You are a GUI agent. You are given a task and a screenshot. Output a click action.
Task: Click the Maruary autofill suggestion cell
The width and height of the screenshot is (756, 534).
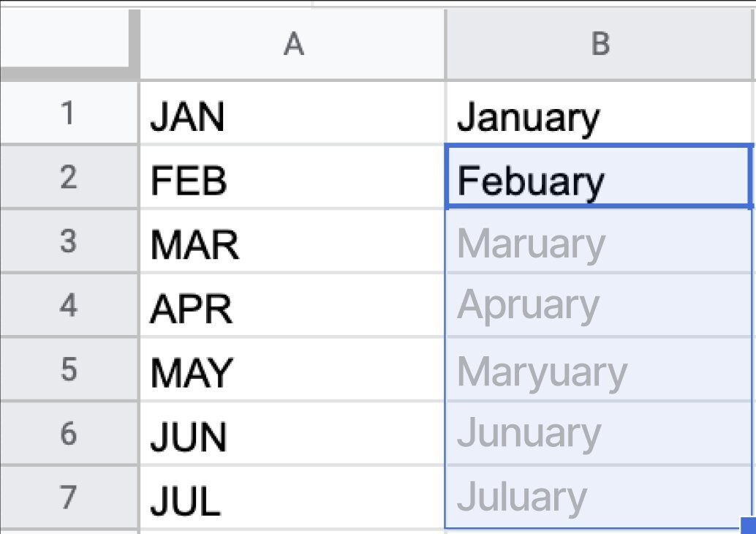click(600, 241)
